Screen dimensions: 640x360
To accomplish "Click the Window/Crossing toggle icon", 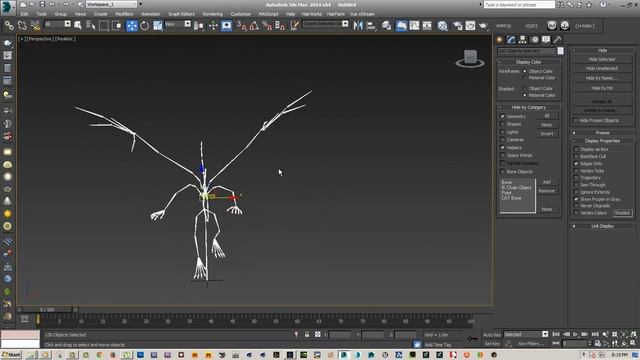I will 117,26.
